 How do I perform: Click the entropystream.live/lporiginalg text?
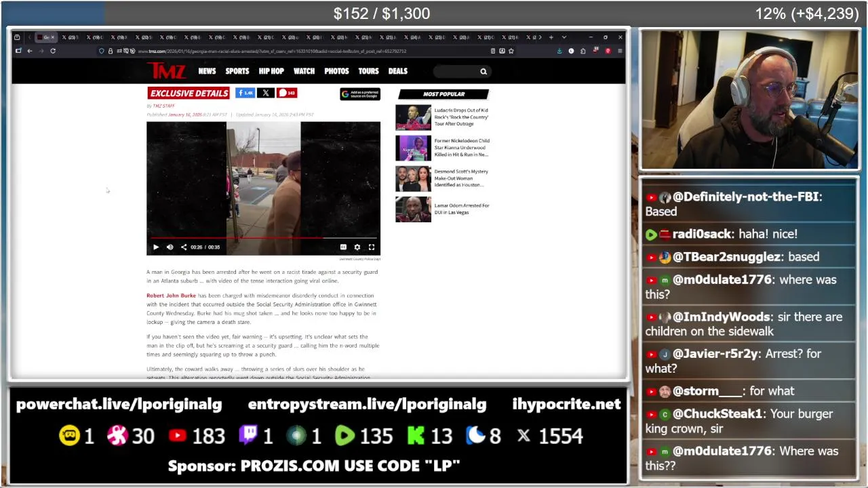pos(367,405)
